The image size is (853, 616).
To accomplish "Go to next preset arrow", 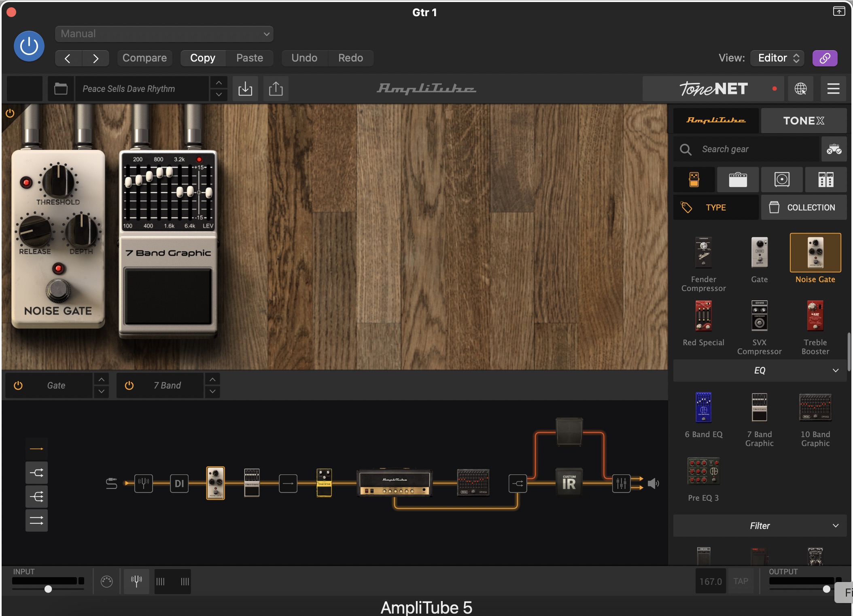I will pyautogui.click(x=95, y=58).
